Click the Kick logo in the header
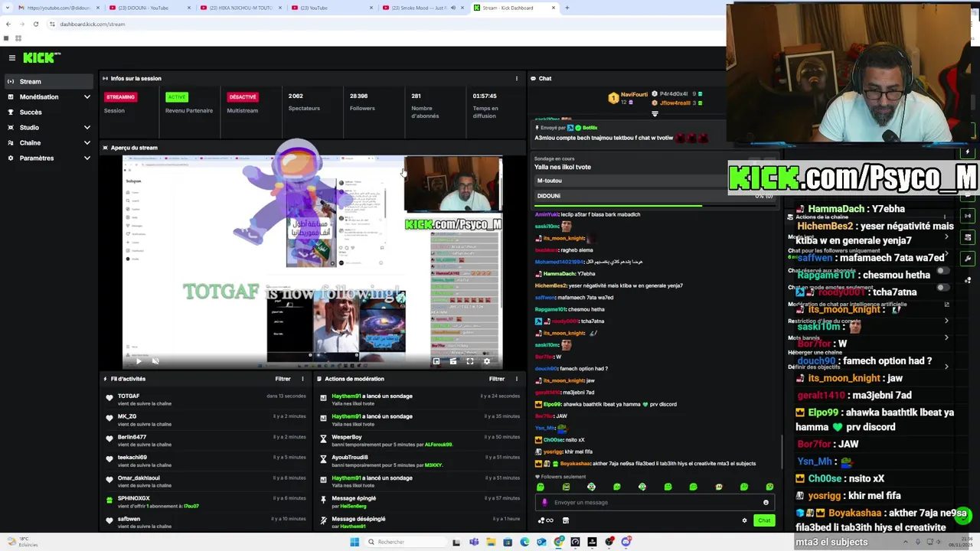This screenshot has width=980, height=551. coord(41,57)
